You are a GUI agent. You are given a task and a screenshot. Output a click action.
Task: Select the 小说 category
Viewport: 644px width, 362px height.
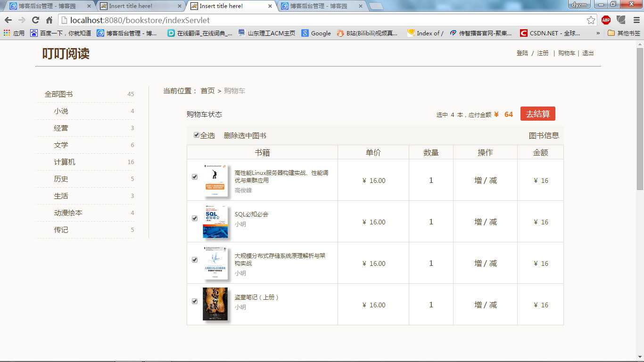tap(61, 111)
